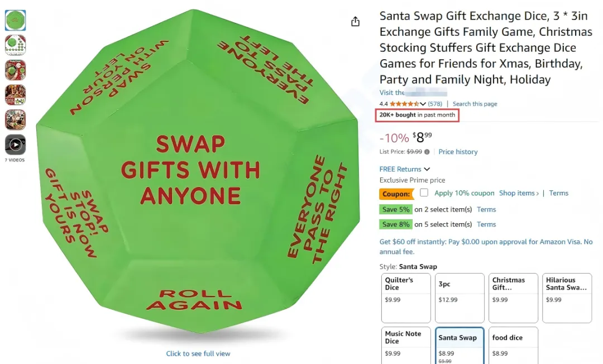The height and width of the screenshot is (364, 603).
Task: Click the List Price info icon
Action: point(427,152)
